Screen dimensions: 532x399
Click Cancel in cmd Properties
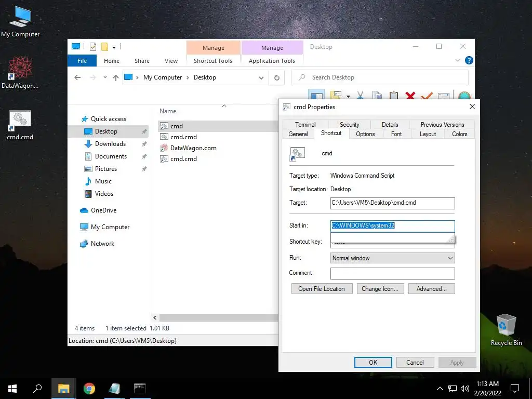coord(415,362)
